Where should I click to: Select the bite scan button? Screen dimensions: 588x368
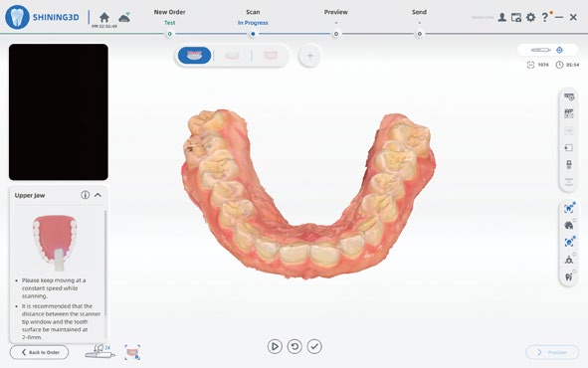(x=271, y=56)
